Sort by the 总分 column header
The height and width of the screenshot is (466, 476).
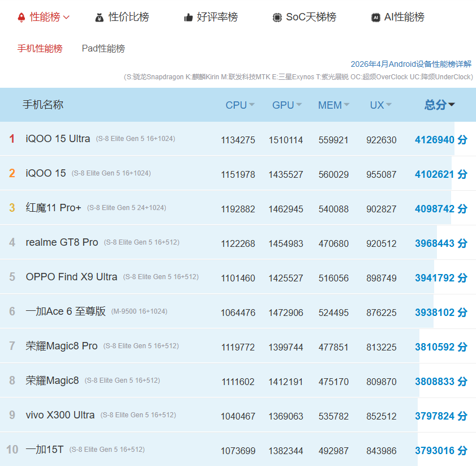(x=440, y=105)
